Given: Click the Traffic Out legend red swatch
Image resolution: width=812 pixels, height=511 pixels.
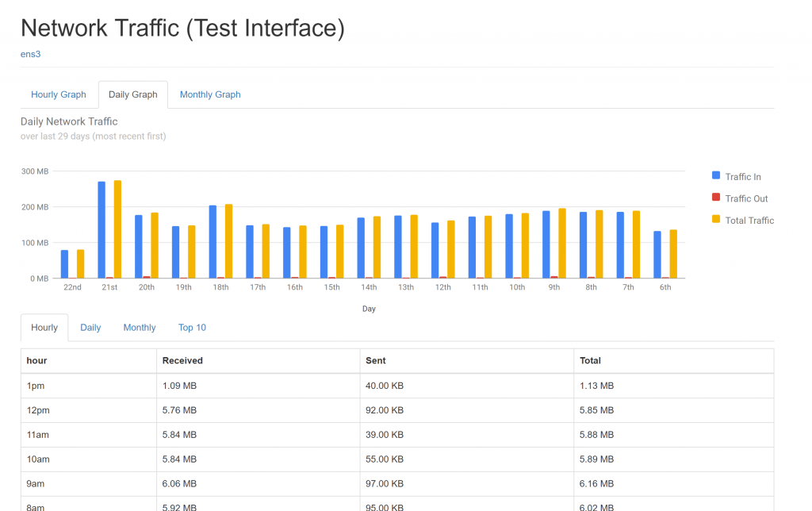Looking at the screenshot, I should (x=716, y=197).
